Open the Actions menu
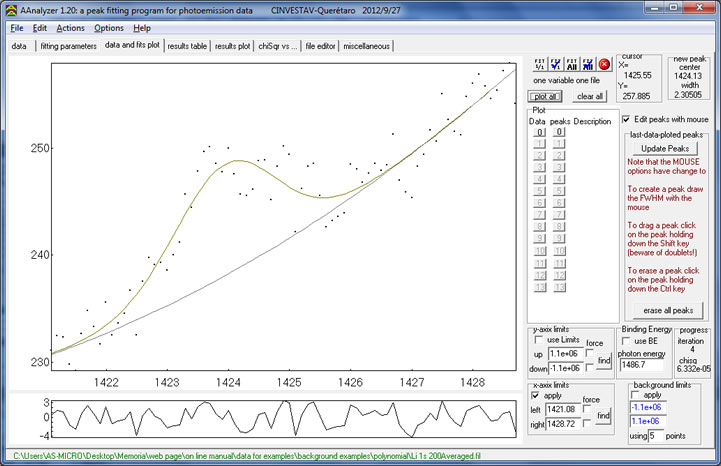Screen dimensions: 721x466 [x=70, y=28]
